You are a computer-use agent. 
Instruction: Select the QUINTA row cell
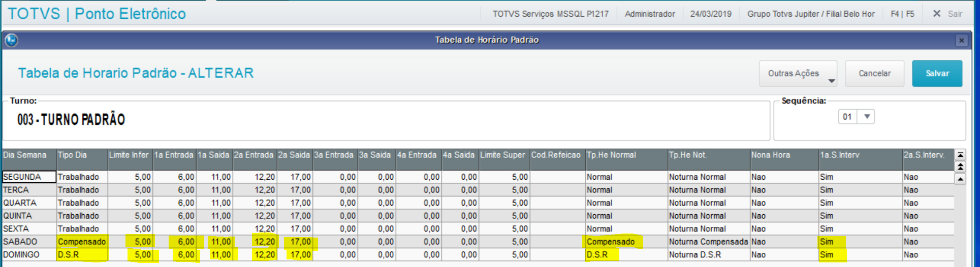click(29, 216)
